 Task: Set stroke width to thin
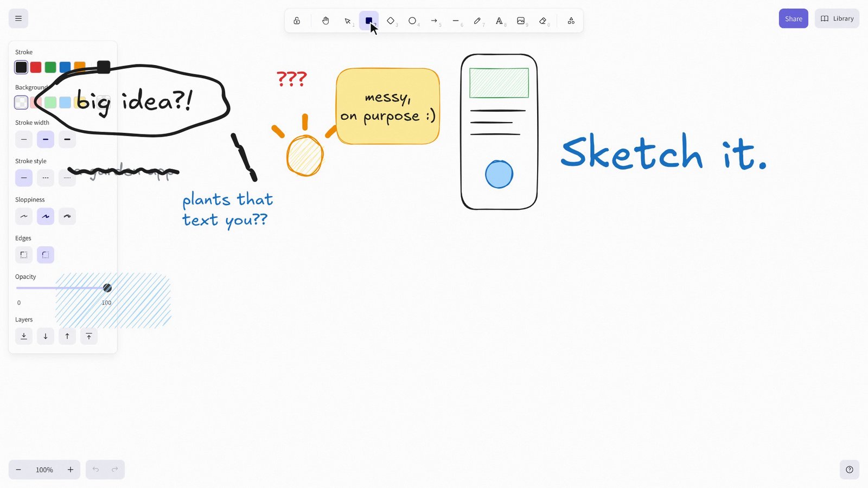tap(24, 139)
